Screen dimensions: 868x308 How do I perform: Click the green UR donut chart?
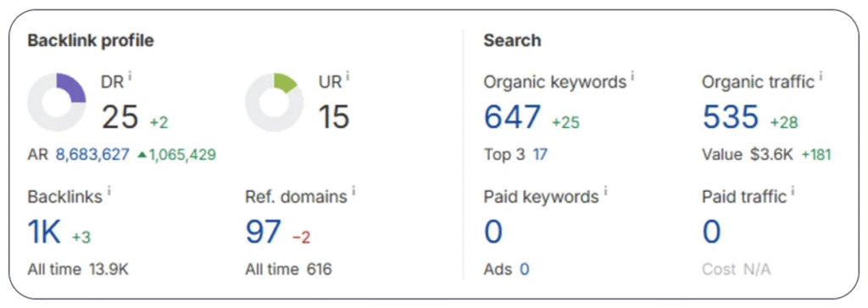coord(274,103)
